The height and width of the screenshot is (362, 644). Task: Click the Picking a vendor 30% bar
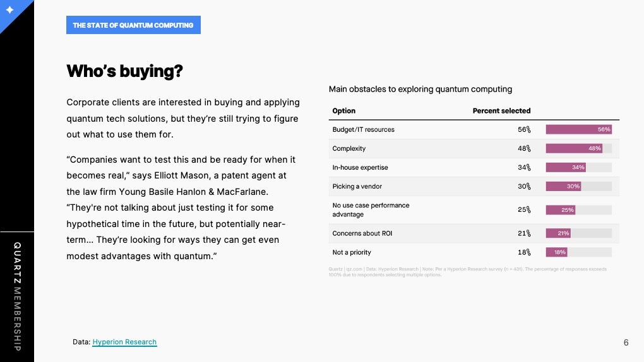(563, 186)
